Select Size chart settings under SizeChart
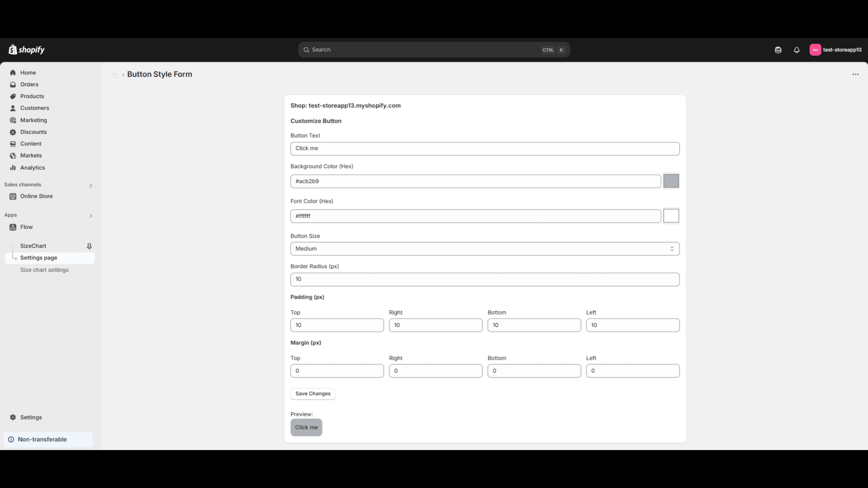 click(44, 269)
